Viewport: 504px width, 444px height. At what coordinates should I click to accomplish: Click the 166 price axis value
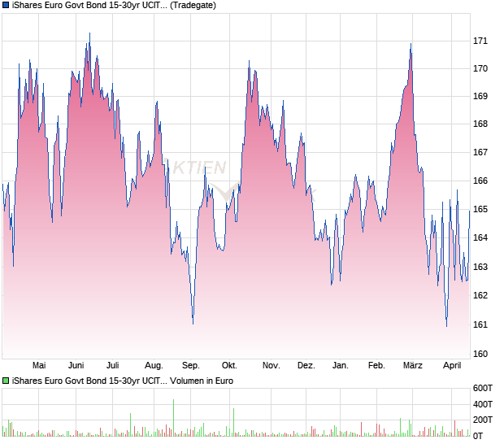point(480,181)
